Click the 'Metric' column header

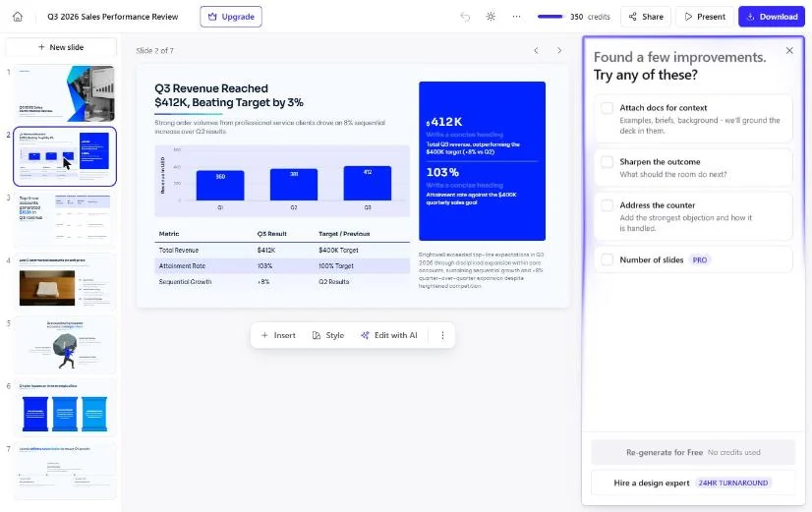click(169, 234)
